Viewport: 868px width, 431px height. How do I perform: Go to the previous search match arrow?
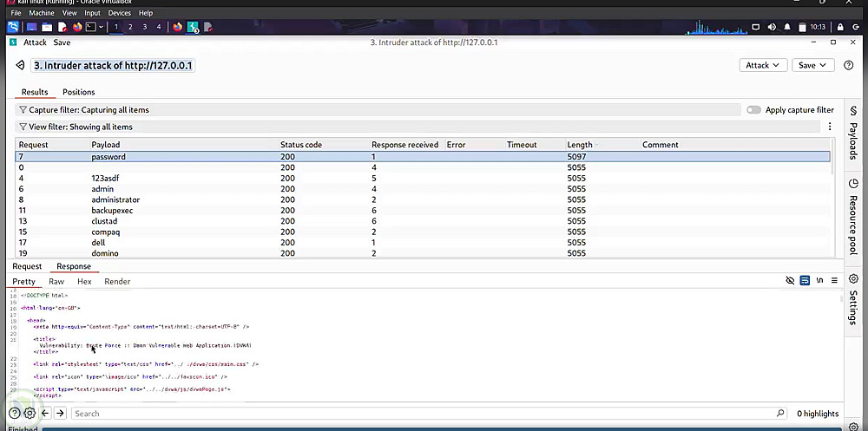(x=45, y=414)
